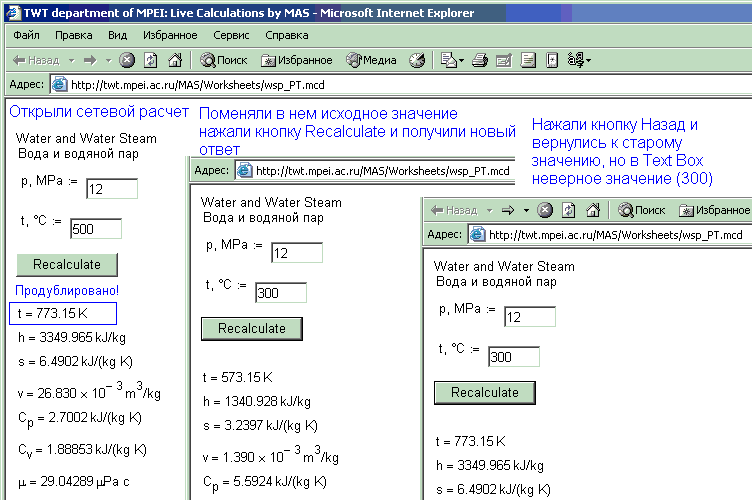The height and width of the screenshot is (500, 752).
Task: Stop page loading in the top toolbar
Action: 127,60
